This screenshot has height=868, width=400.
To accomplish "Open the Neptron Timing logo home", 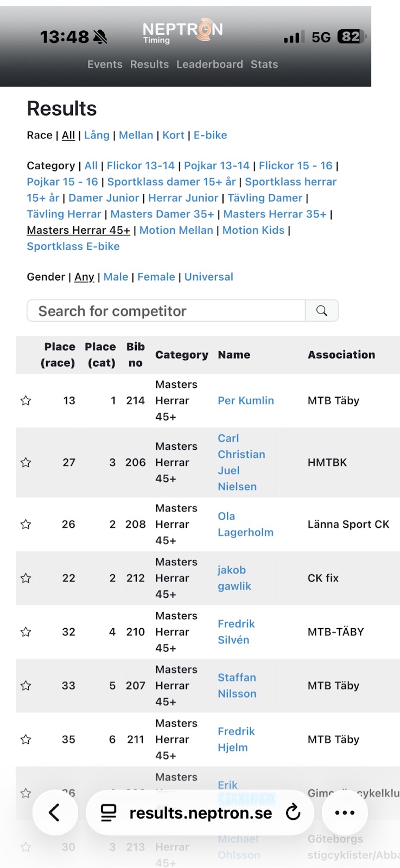I will click(x=183, y=32).
